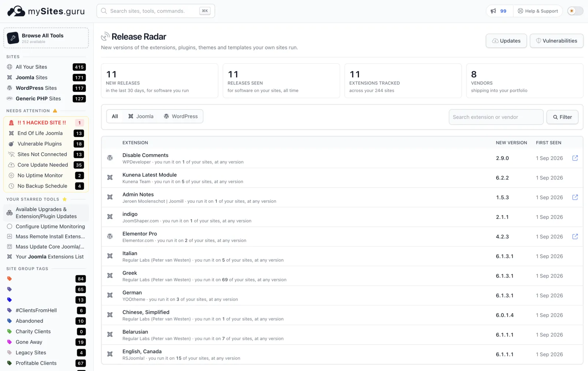Click Joomla icon beside Kunena Latest Module
Screen dimensions: 588x371
click(x=110, y=177)
